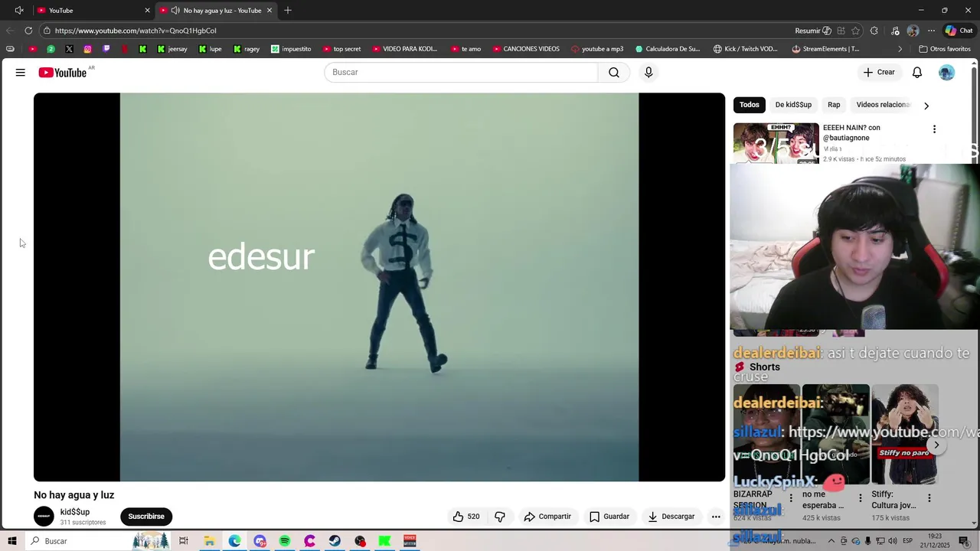Open the YouTube account avatar menu

(947, 72)
